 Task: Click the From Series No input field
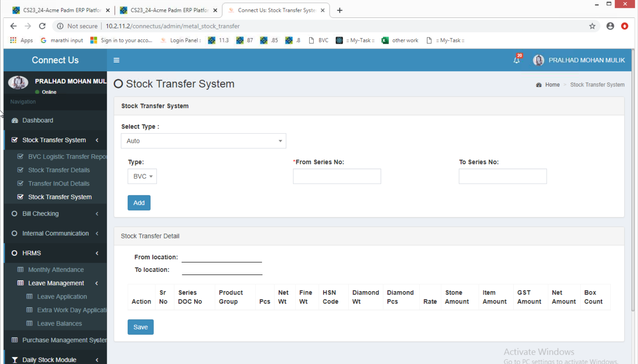point(337,176)
